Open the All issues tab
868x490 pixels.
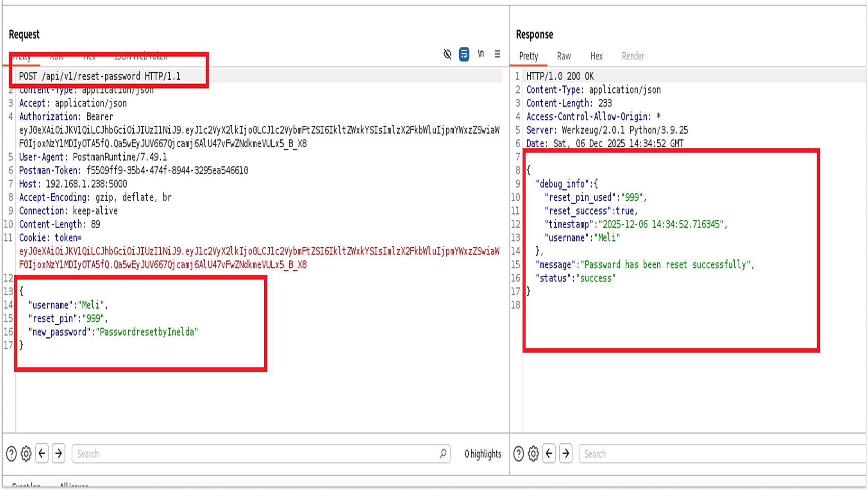74,485
